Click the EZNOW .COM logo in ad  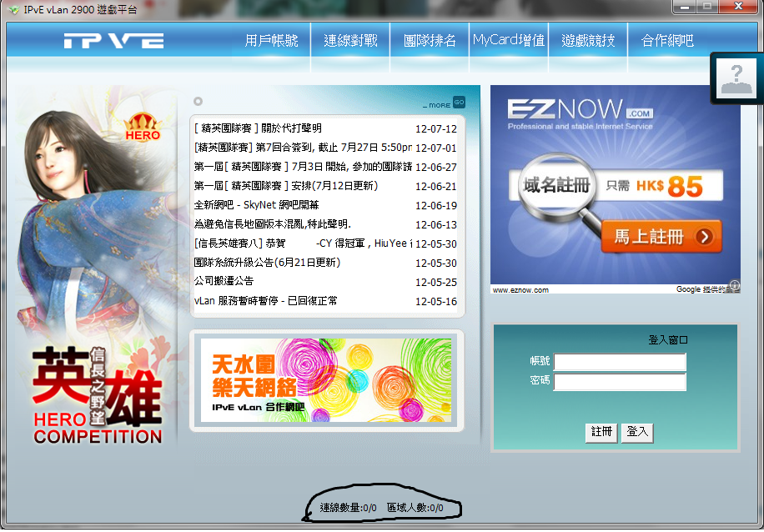580,109
